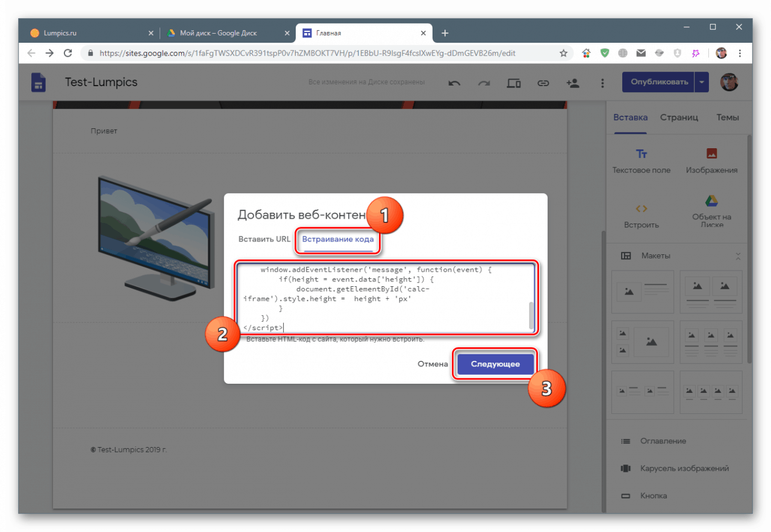Undo the last action
The height and width of the screenshot is (532, 771).
click(x=454, y=83)
